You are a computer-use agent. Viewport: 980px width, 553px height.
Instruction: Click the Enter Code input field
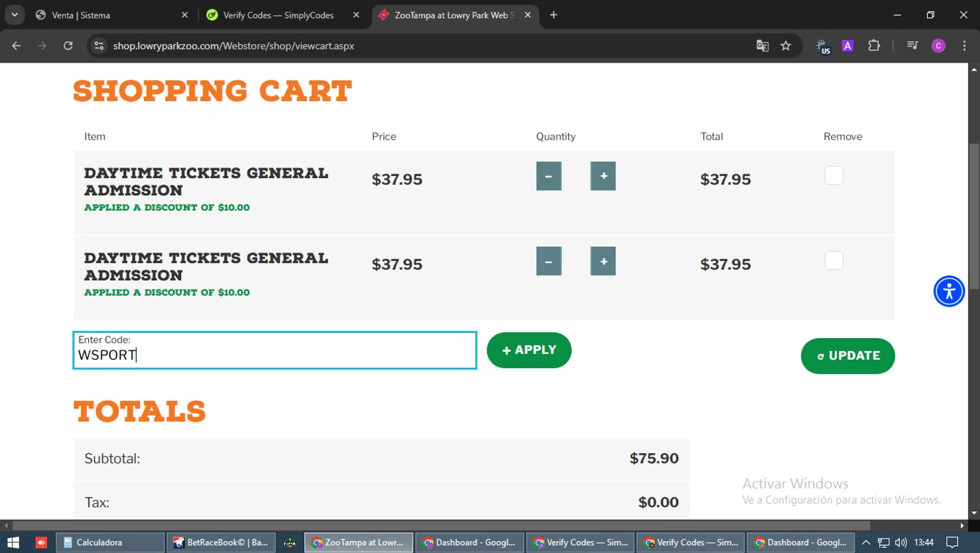(x=274, y=351)
